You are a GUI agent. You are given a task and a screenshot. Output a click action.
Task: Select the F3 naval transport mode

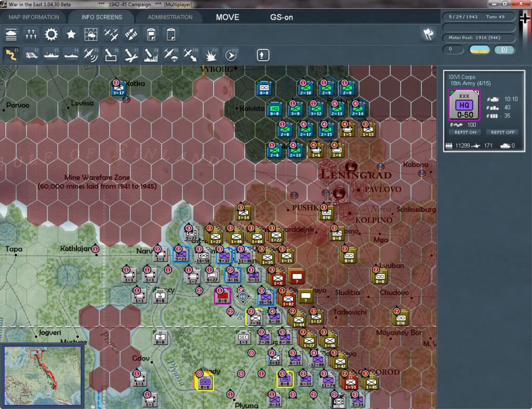point(51,55)
